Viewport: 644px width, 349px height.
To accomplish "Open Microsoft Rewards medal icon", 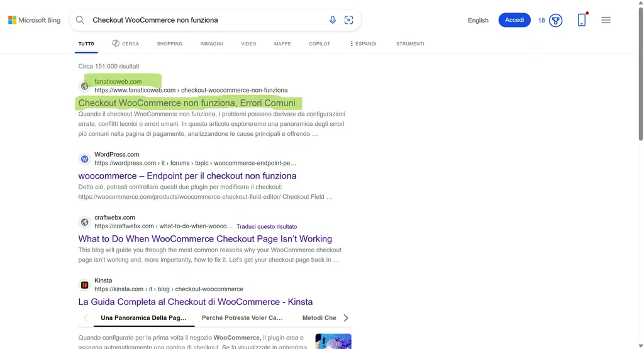I will 555,20.
